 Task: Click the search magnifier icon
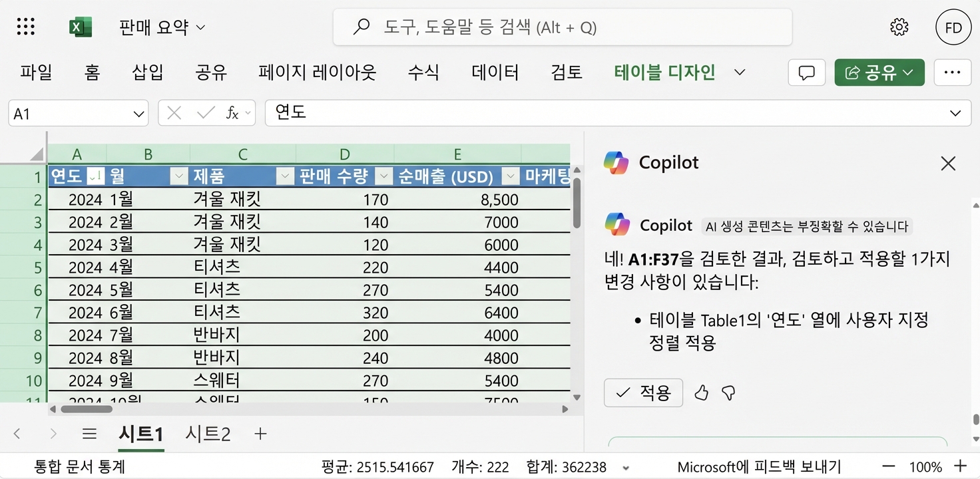click(361, 27)
